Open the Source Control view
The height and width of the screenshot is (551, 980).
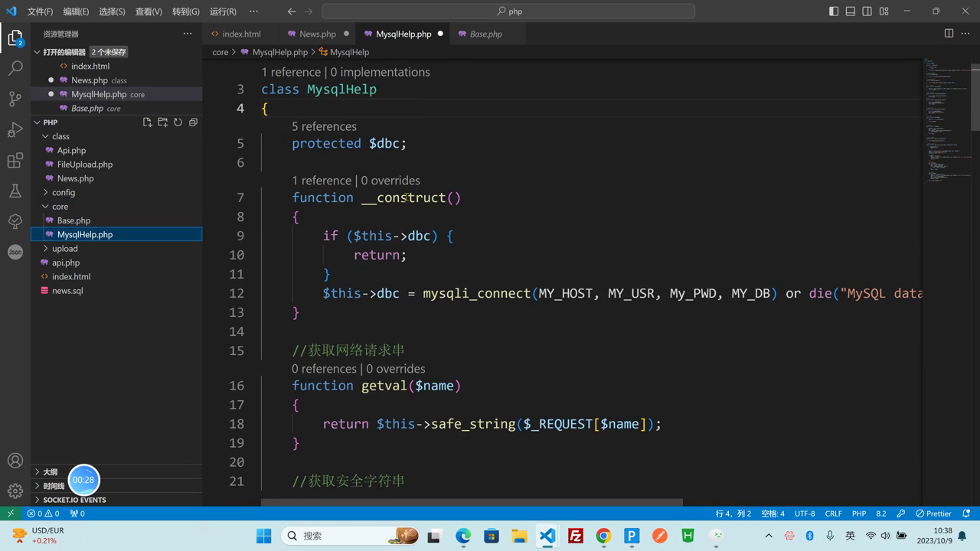point(15,99)
